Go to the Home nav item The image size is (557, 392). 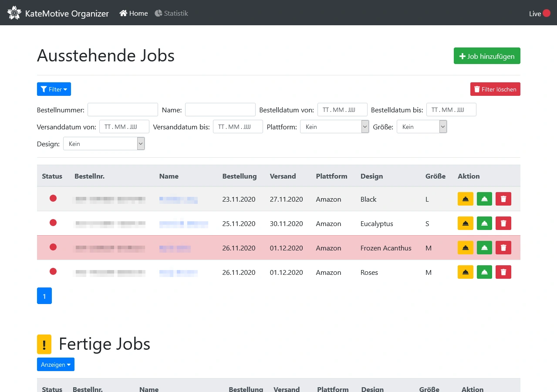(134, 14)
